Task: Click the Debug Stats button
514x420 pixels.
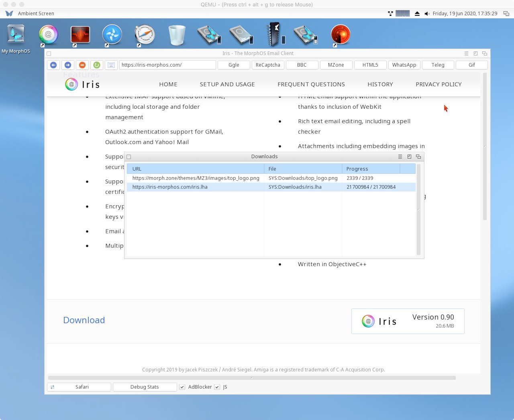Action: click(x=145, y=387)
